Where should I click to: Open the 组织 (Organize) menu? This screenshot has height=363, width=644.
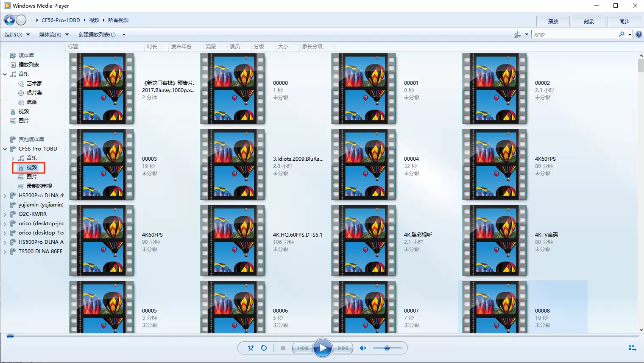pos(17,35)
